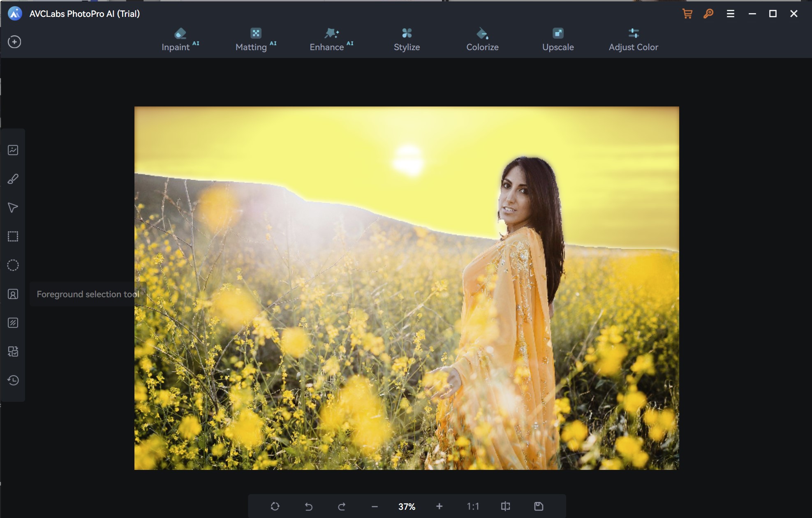
Task: View image at 1:1 zoom
Action: (473, 506)
